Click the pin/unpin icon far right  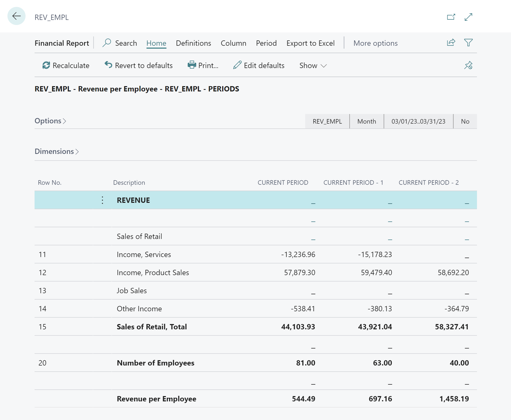click(468, 65)
